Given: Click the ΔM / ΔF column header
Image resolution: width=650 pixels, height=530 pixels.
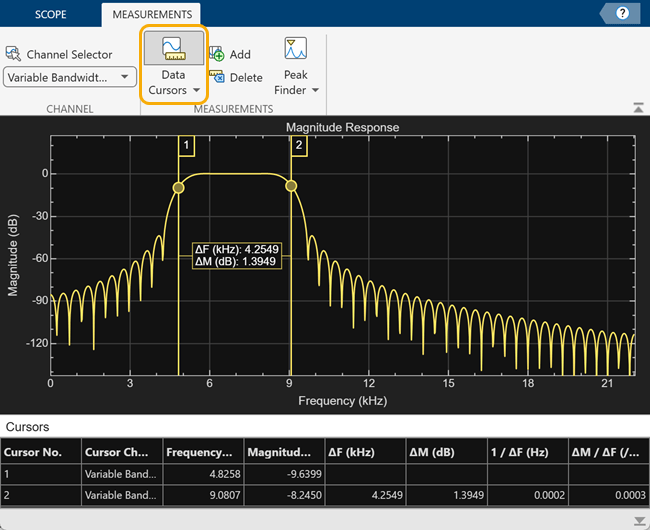Looking at the screenshot, I should point(609,452).
